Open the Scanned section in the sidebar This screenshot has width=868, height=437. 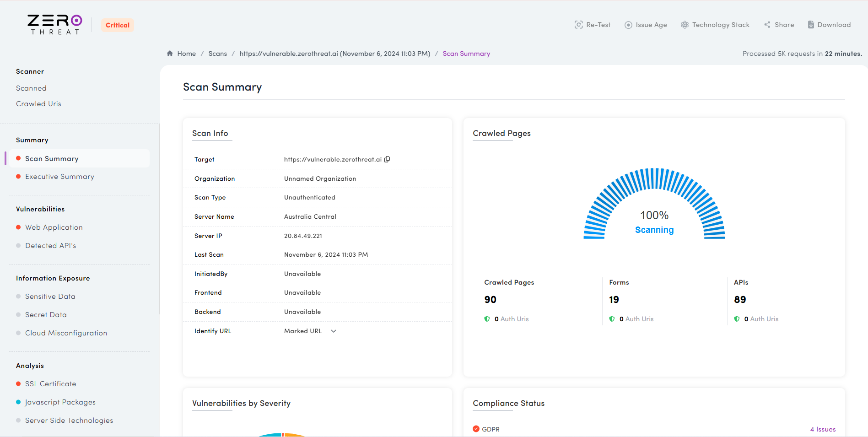click(31, 88)
